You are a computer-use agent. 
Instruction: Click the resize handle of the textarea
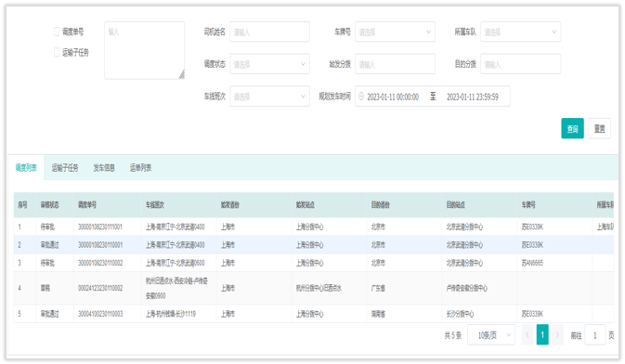coord(181,74)
